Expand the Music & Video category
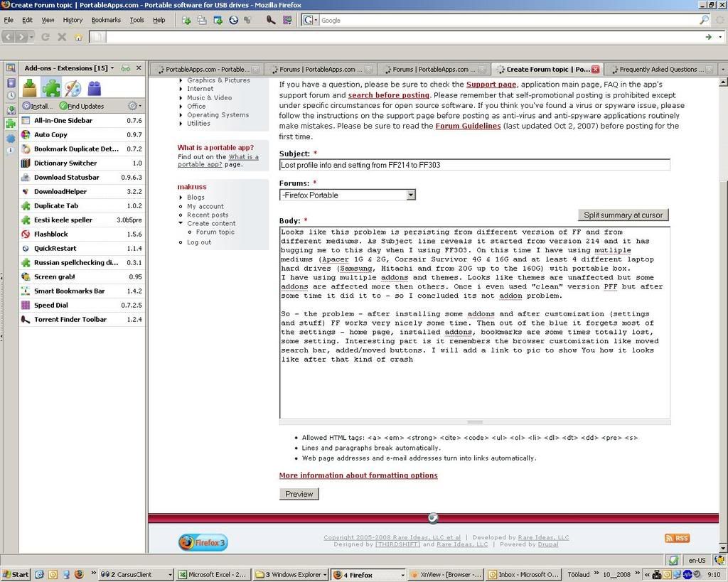Image resolution: width=728 pixels, height=582 pixels. pos(181,98)
